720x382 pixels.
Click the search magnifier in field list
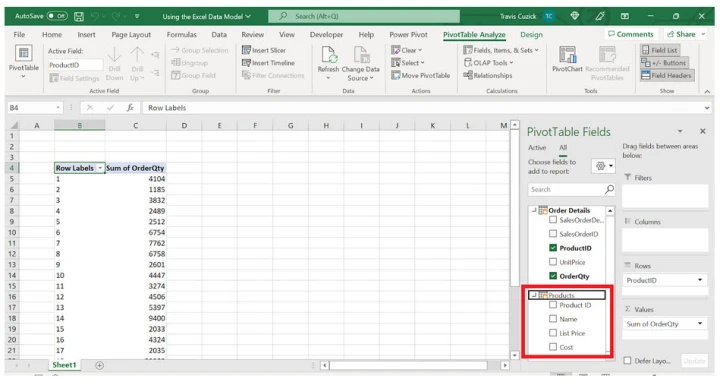[x=609, y=189]
